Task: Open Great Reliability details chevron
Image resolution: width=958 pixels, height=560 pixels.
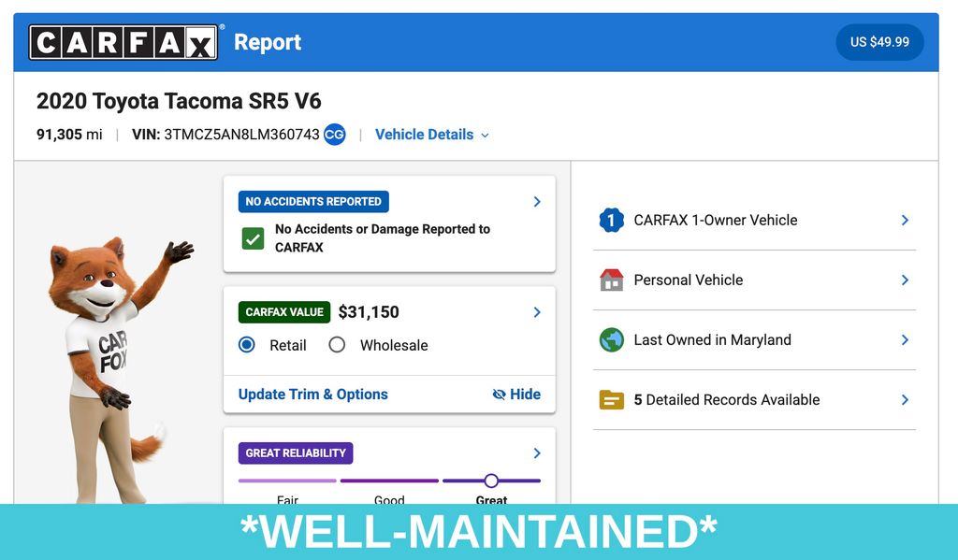Action: [x=537, y=453]
